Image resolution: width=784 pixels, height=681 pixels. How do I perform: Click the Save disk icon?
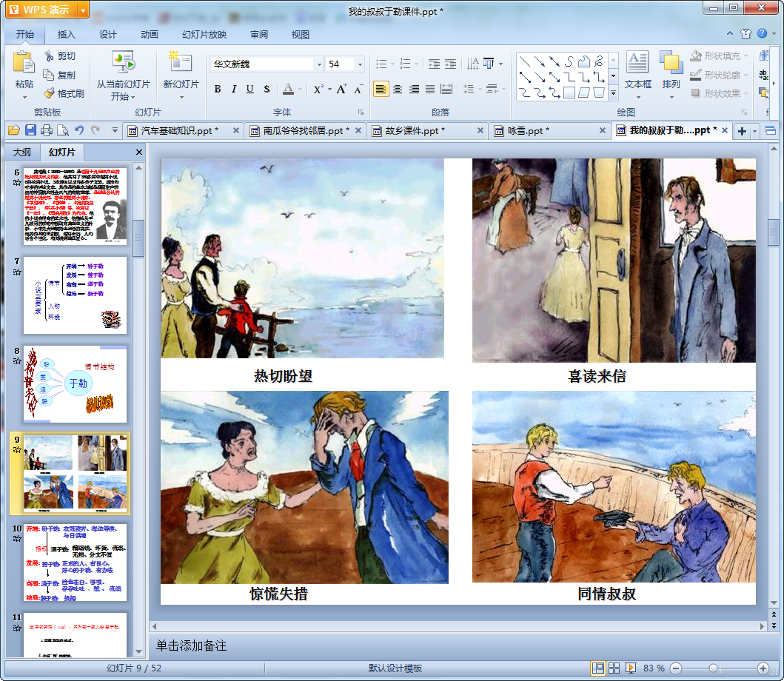(30, 130)
